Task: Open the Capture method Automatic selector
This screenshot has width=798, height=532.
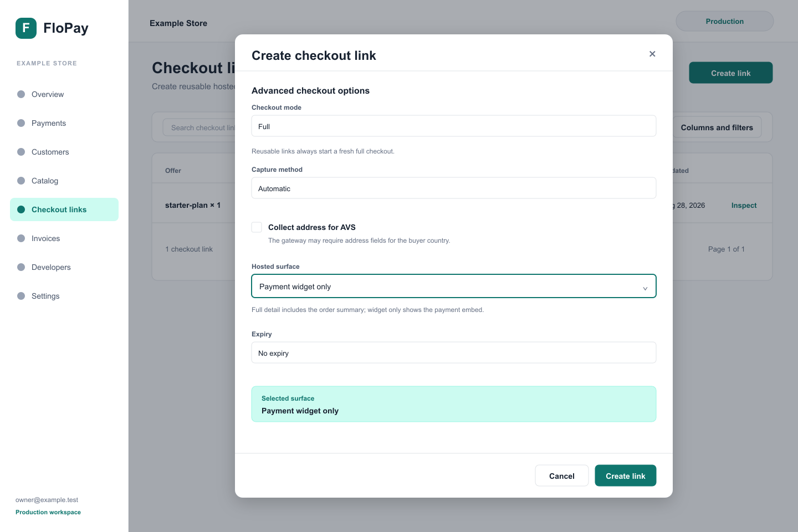Action: (x=454, y=188)
